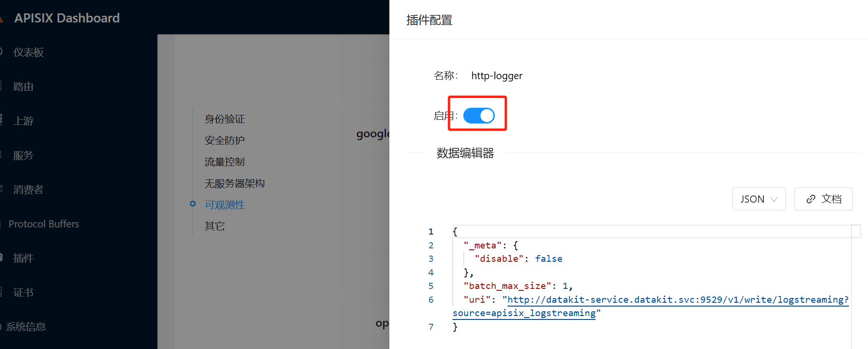Open 上游 in the sidebar
Viewport: 868px width, 349px height.
[23, 121]
